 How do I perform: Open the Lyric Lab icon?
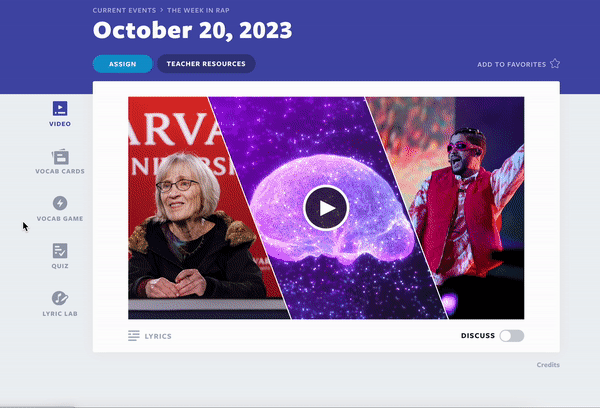pos(60,298)
